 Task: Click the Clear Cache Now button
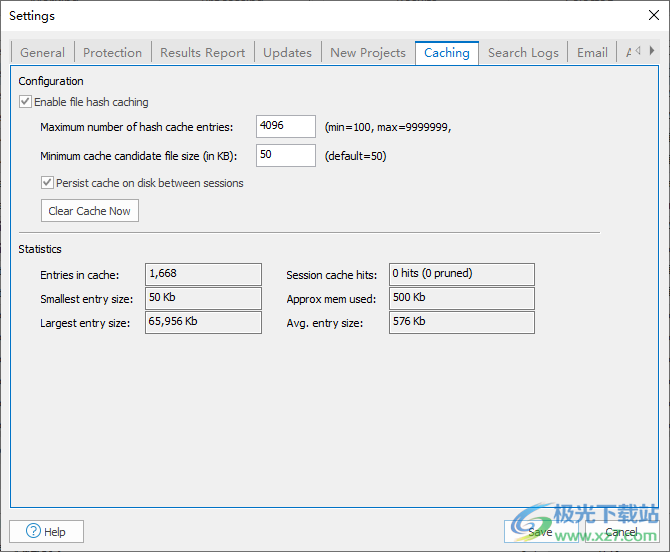(x=90, y=211)
